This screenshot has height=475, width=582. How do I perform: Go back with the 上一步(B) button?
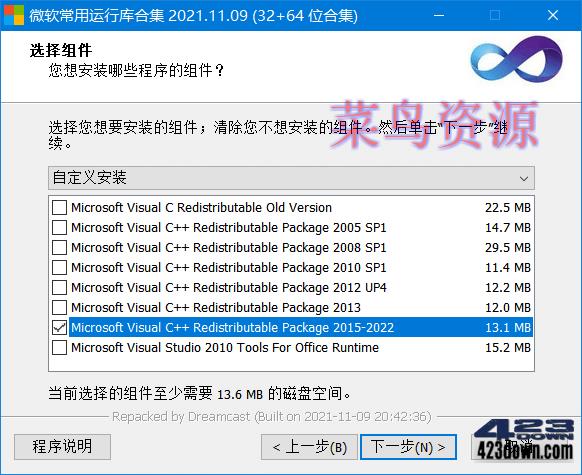click(x=309, y=447)
